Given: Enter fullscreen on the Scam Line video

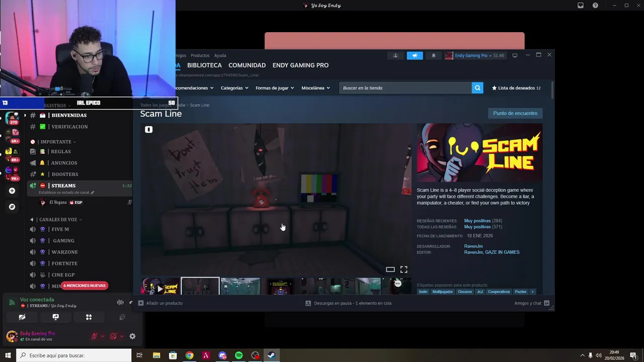Looking at the screenshot, I should tap(404, 269).
